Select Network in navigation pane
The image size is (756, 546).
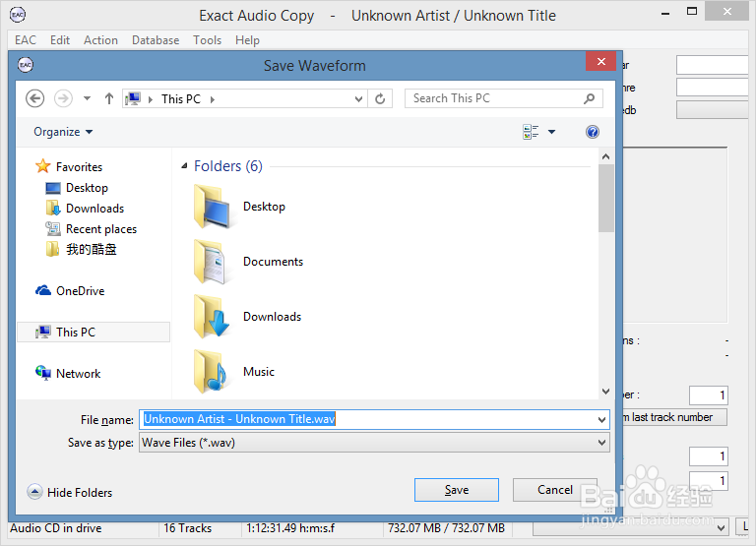pyautogui.click(x=78, y=374)
